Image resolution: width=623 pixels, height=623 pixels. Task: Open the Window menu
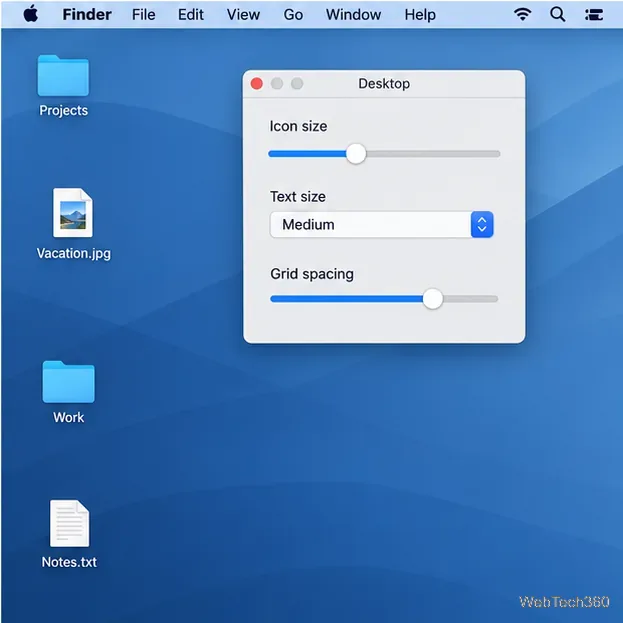[x=353, y=15]
